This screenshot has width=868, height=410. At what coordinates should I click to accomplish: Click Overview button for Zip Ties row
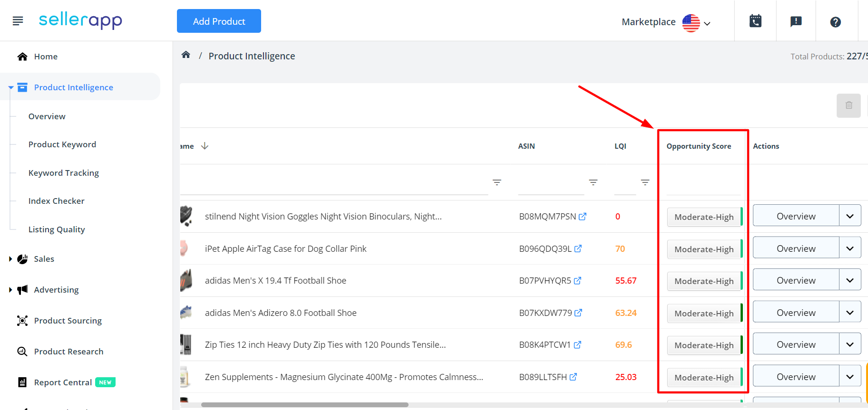[x=796, y=344]
